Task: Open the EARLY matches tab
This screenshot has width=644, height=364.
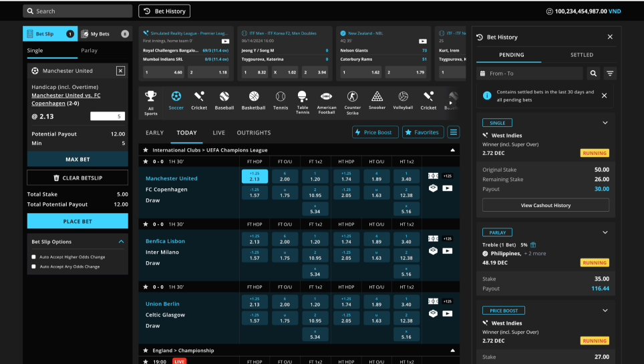Action: coord(154,133)
